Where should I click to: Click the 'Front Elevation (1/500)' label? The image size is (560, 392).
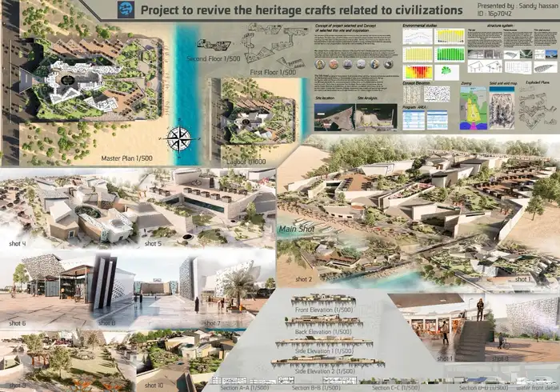[323, 310]
